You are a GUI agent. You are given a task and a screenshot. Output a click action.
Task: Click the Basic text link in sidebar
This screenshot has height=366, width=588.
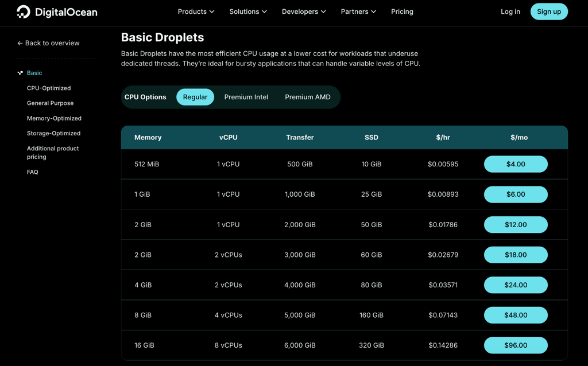coord(34,73)
